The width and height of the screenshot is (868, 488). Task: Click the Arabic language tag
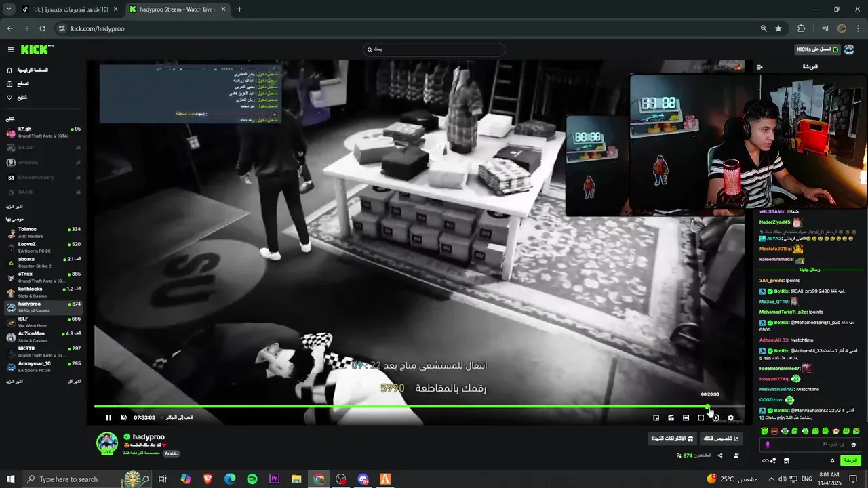coord(171,453)
